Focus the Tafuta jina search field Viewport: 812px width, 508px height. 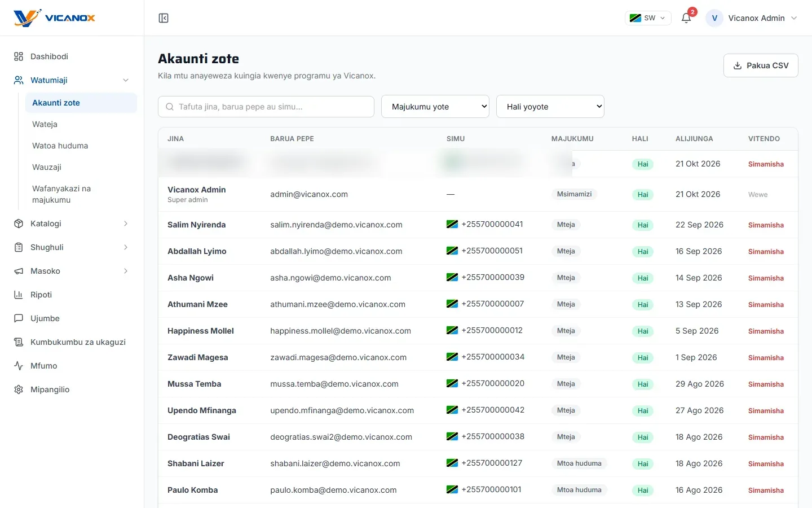[x=266, y=107]
